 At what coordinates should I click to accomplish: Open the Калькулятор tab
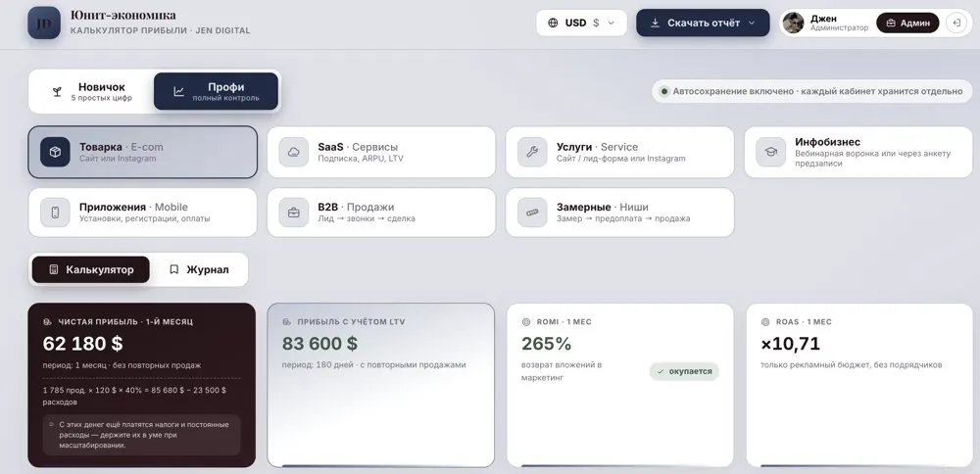(91, 269)
